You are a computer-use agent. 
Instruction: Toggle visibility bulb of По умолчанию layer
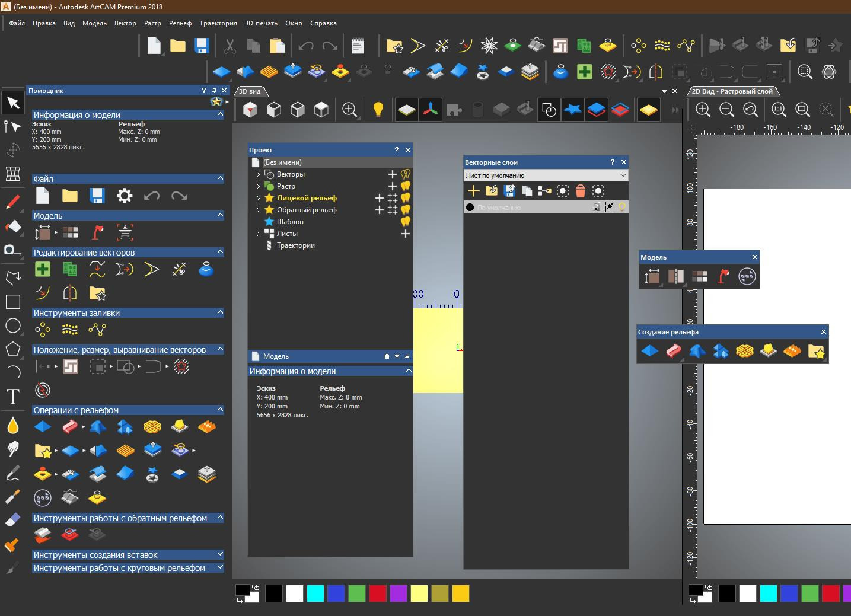(x=621, y=207)
